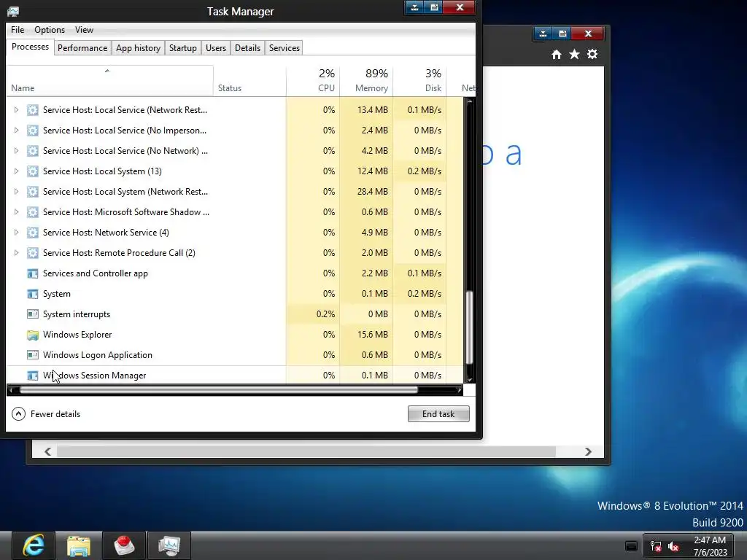Expand Service Host: Local System (13)
This screenshot has height=560, width=747.
coord(16,171)
